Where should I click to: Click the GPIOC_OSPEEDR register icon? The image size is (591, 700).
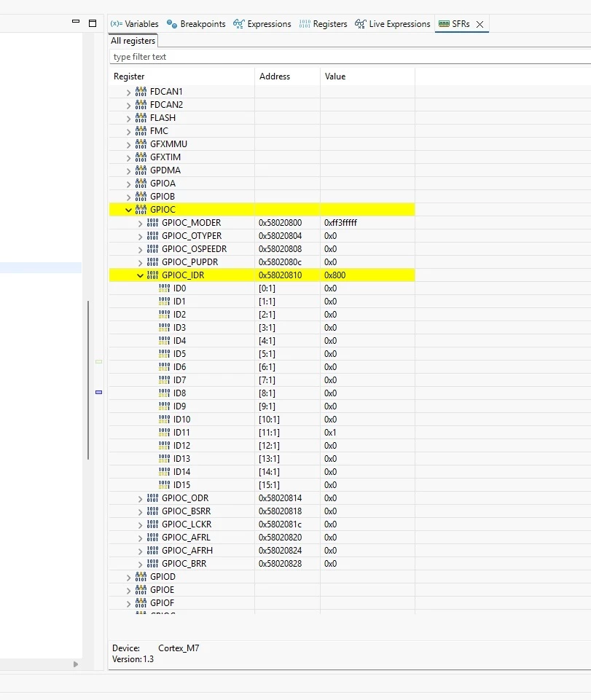152,248
